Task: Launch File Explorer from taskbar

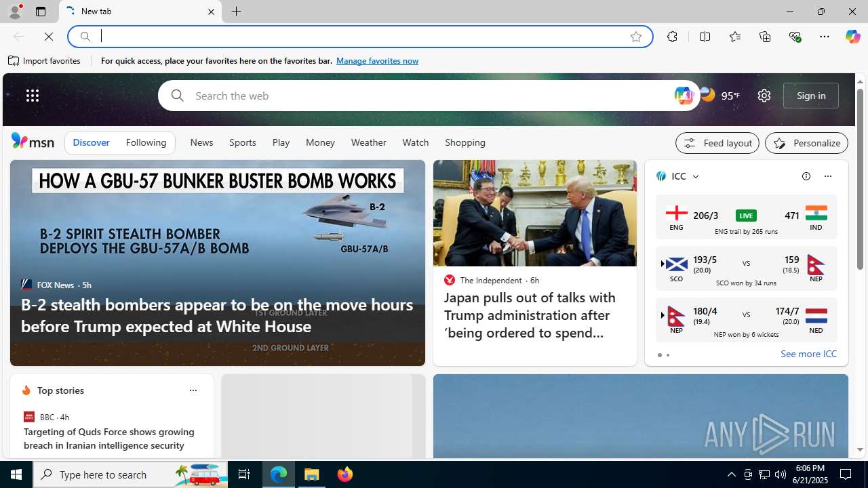Action: point(312,474)
